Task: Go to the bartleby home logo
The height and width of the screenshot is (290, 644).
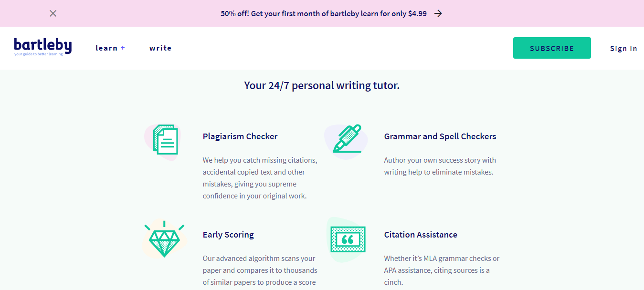Action: 43,47
